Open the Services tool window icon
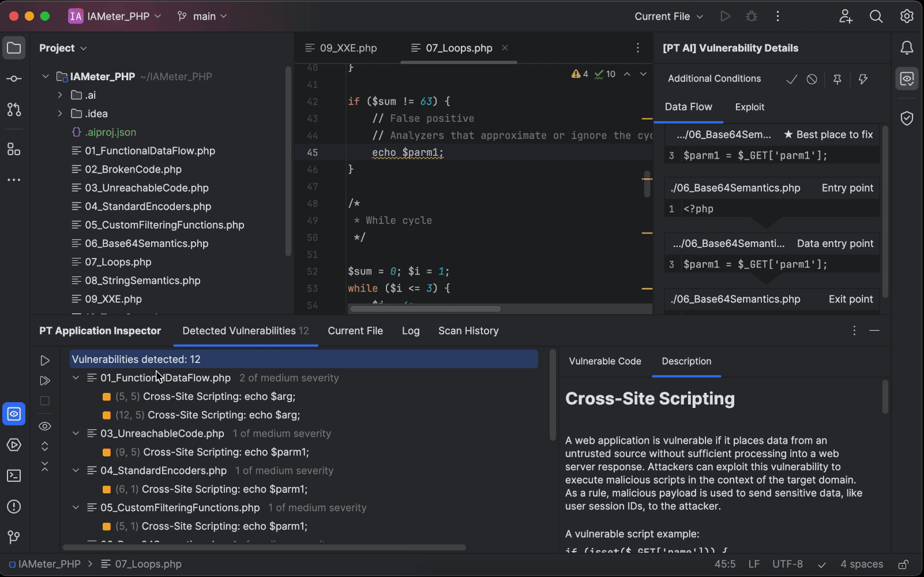The width and height of the screenshot is (924, 577). click(14, 445)
